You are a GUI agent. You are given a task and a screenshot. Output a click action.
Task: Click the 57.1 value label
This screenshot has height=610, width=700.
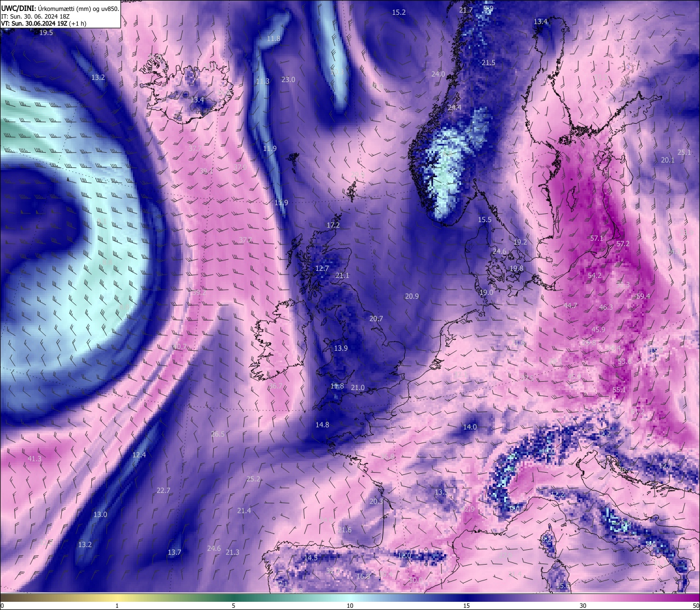click(597, 238)
